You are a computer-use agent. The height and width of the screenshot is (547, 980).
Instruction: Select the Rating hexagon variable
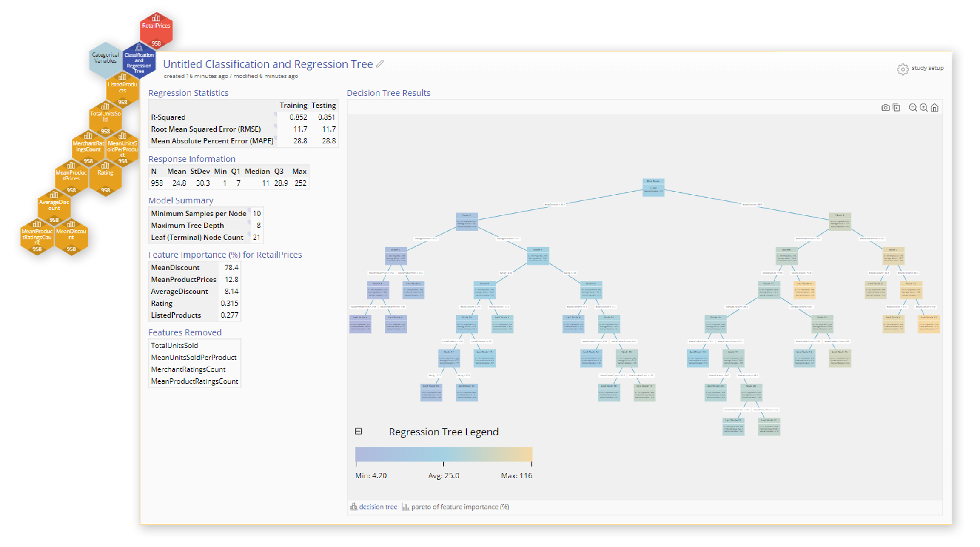(105, 176)
